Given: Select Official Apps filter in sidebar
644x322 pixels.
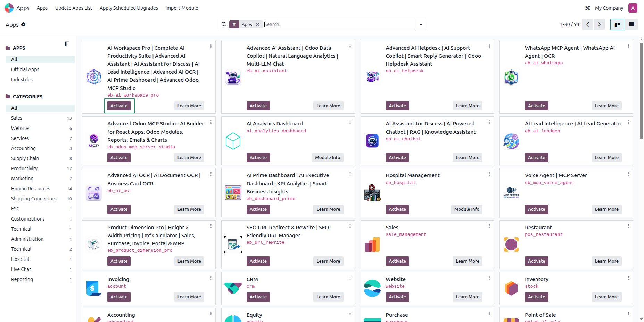Looking at the screenshot, I should 25,69.
